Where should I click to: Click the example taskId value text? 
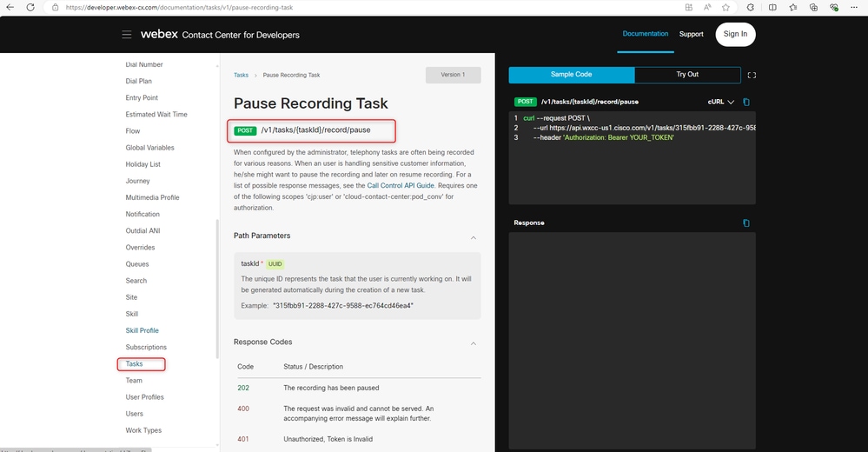pyautogui.click(x=343, y=305)
